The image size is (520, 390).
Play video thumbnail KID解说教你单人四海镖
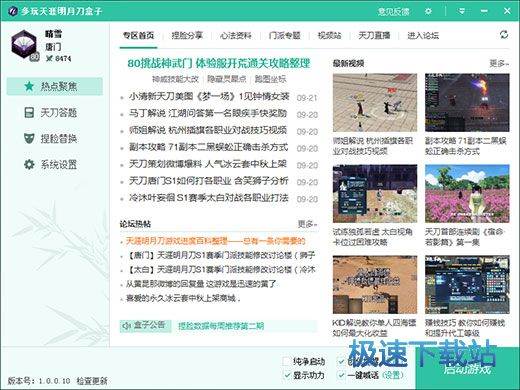[x=375, y=285]
